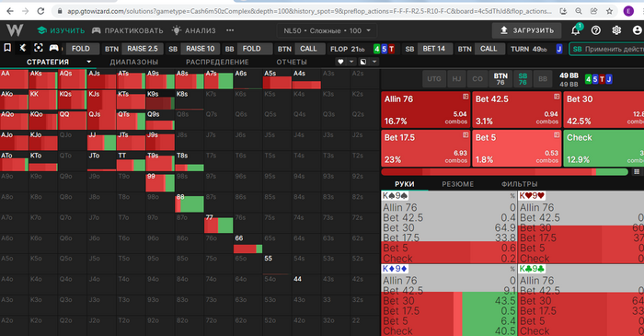Select the UTG position button
The height and width of the screenshot is (336, 644).
(433, 78)
